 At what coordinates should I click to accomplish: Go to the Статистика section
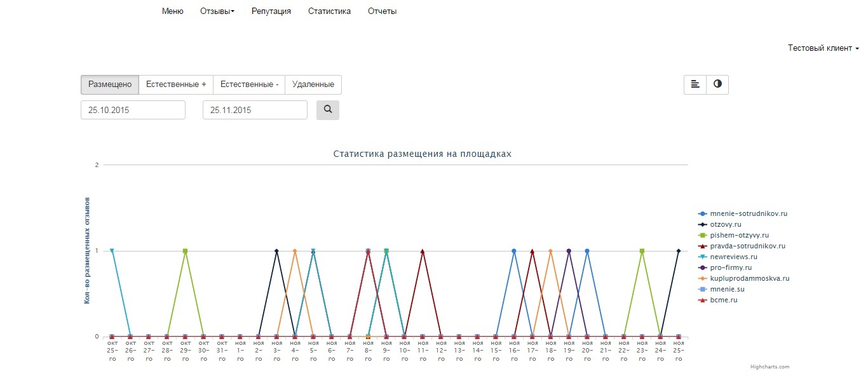click(329, 11)
